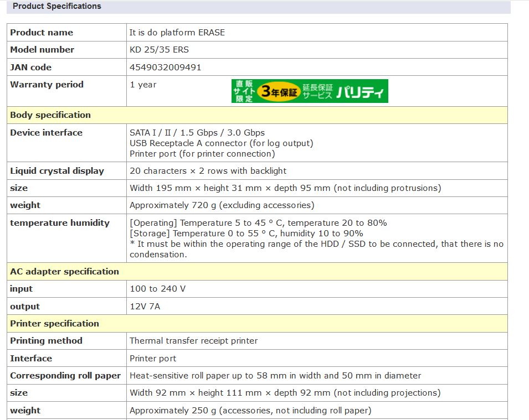Click the 'Interface' label
The width and height of the screenshot is (529, 420).
[31, 359]
